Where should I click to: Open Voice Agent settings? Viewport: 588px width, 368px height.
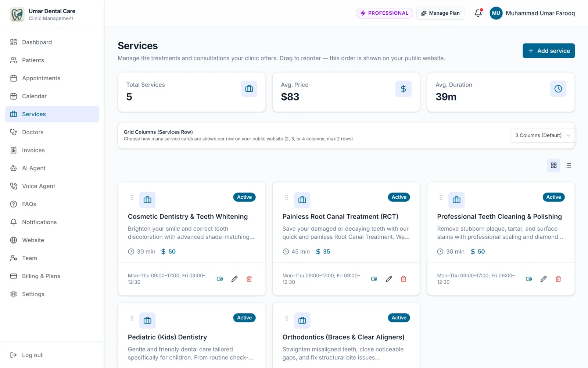pos(52,186)
